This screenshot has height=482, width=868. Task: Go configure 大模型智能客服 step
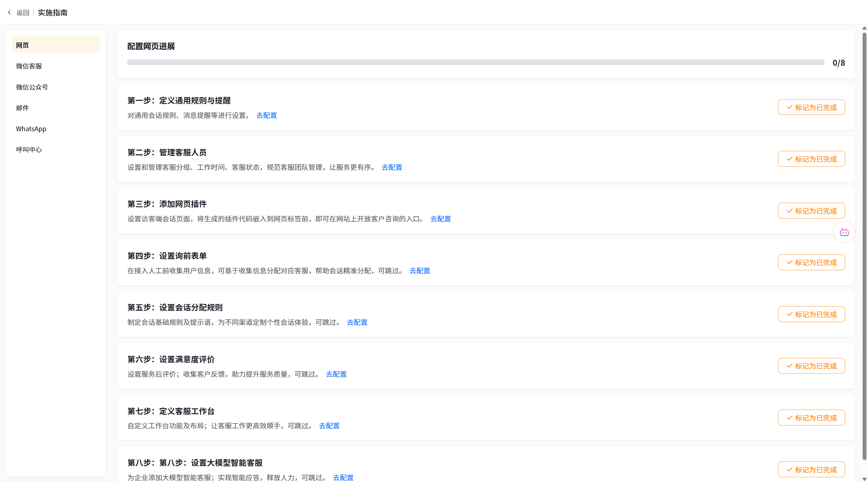pyautogui.click(x=343, y=477)
